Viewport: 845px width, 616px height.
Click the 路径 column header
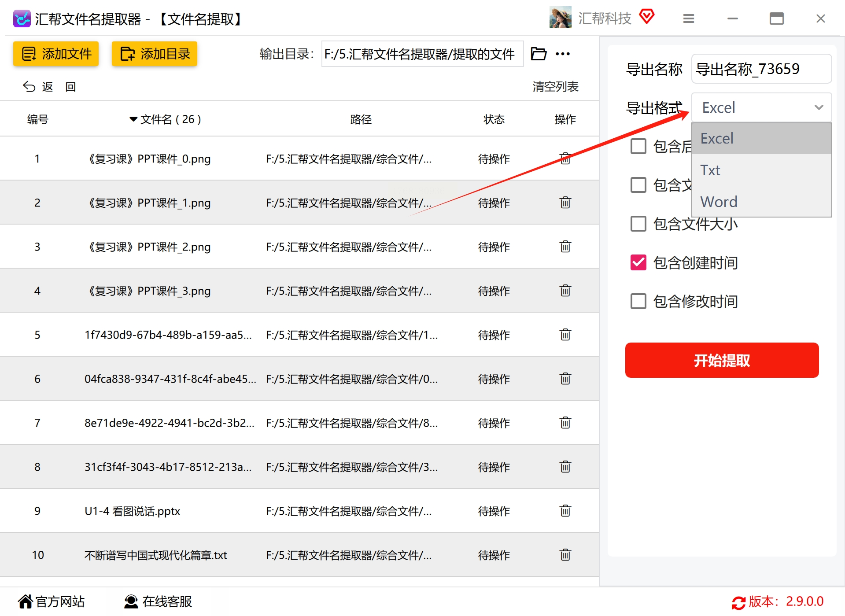click(361, 119)
